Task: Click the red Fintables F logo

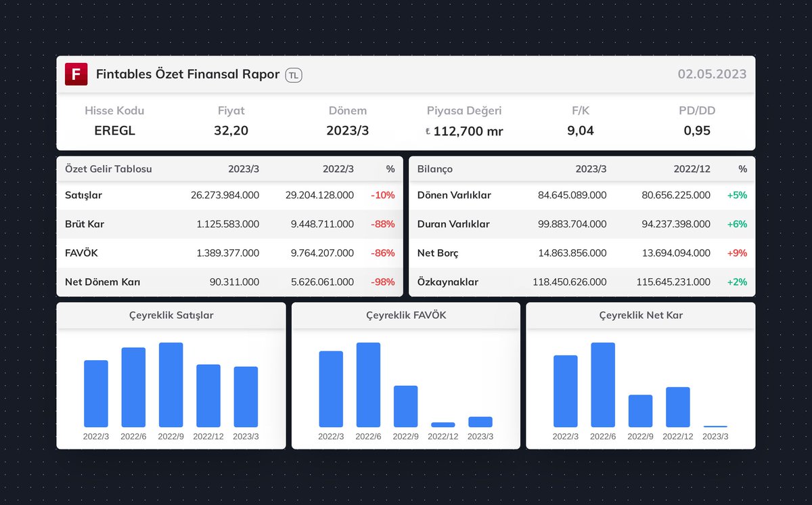Action: [76, 74]
